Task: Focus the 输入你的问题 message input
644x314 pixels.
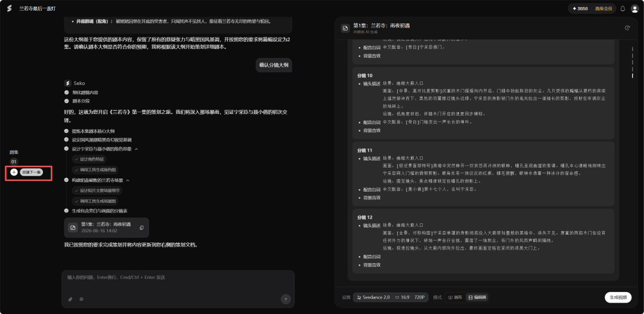Action: pos(178,278)
